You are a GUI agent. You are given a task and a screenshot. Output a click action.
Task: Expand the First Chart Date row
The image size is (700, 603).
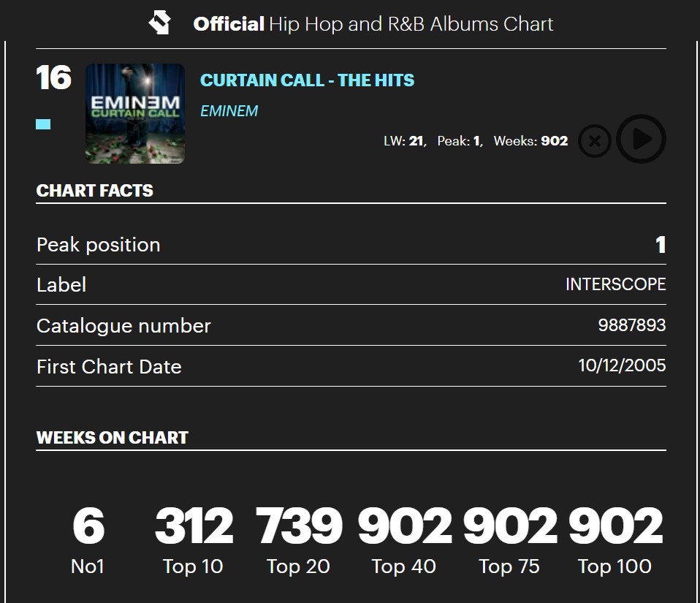point(351,366)
